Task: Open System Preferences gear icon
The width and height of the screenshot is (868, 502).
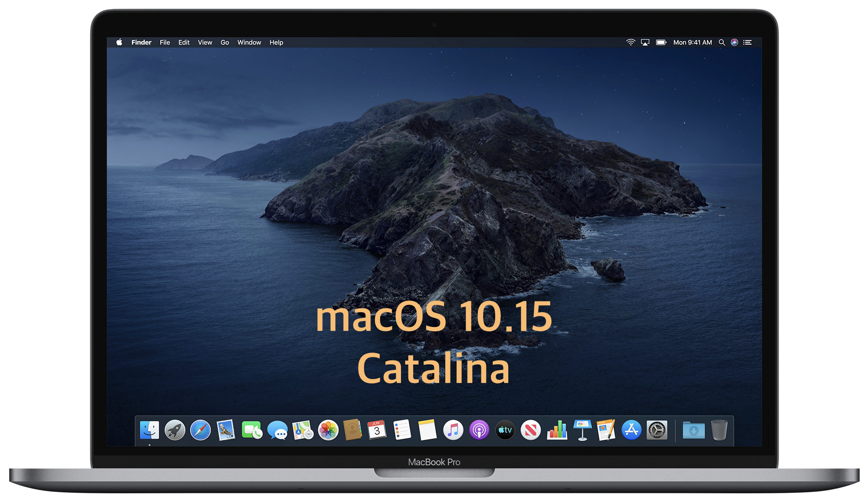Action: pyautogui.click(x=657, y=430)
